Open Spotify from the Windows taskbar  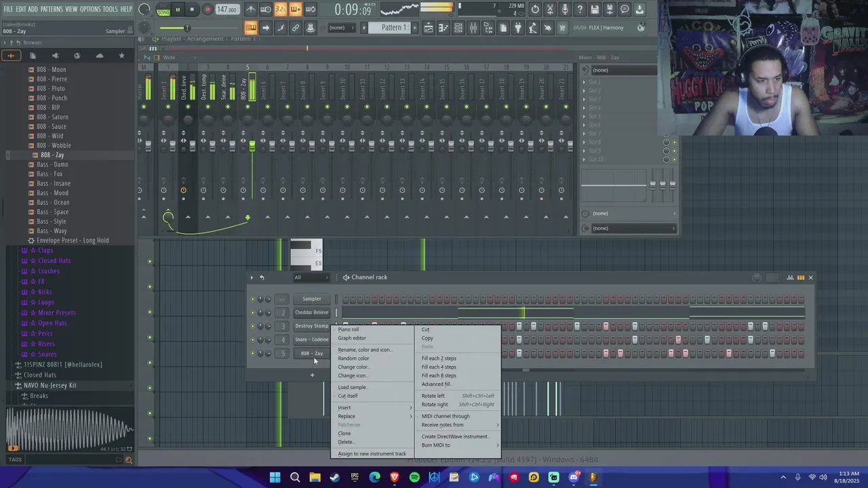click(414, 478)
